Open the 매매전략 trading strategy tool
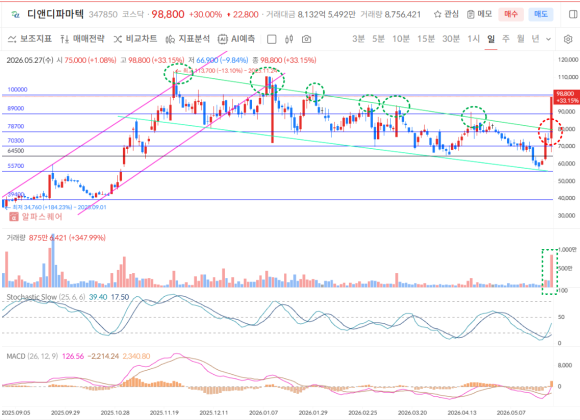This screenshot has width=580, height=420. (82, 39)
